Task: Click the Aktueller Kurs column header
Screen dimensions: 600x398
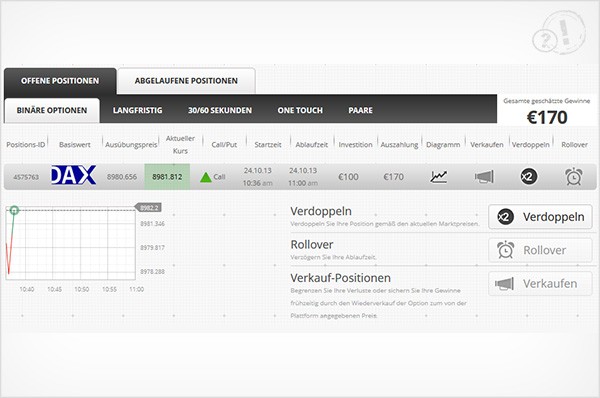Action: point(180,145)
